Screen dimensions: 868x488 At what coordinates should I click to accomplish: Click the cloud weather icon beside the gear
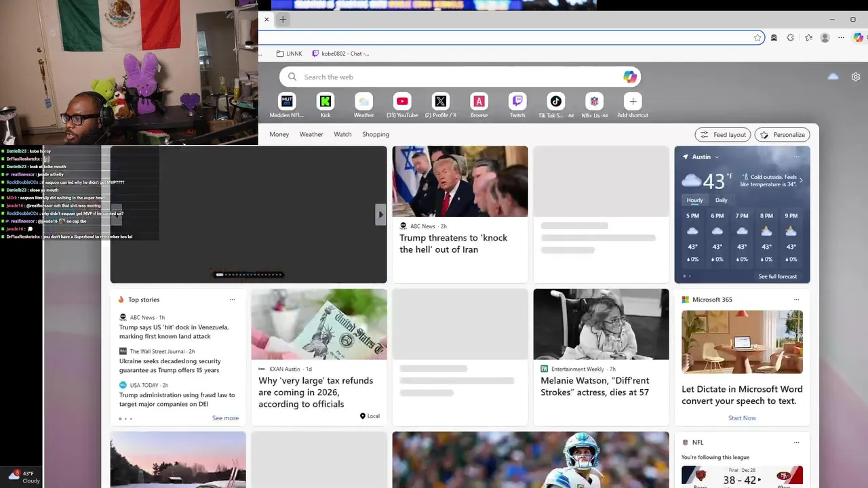(x=833, y=77)
